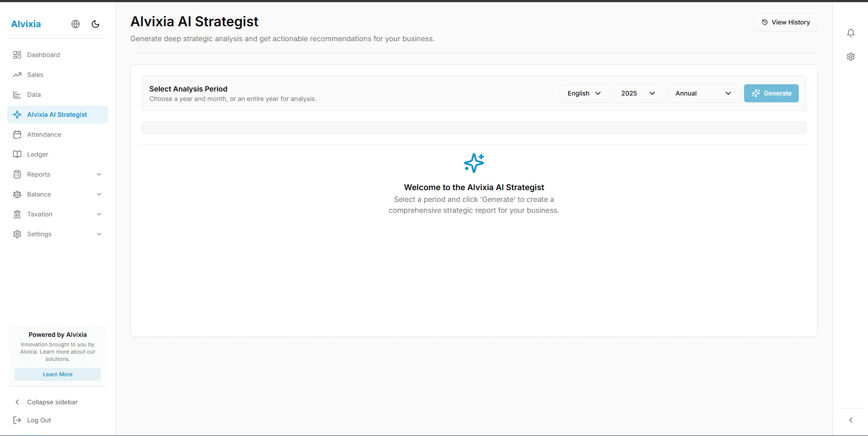Image resolution: width=868 pixels, height=436 pixels.
Task: Select the Sales trend icon
Action: click(17, 75)
